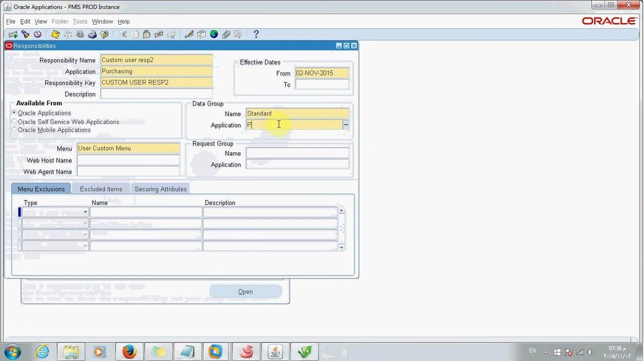Click the Effective Dates To field
644x361 pixels.
pos(322,84)
